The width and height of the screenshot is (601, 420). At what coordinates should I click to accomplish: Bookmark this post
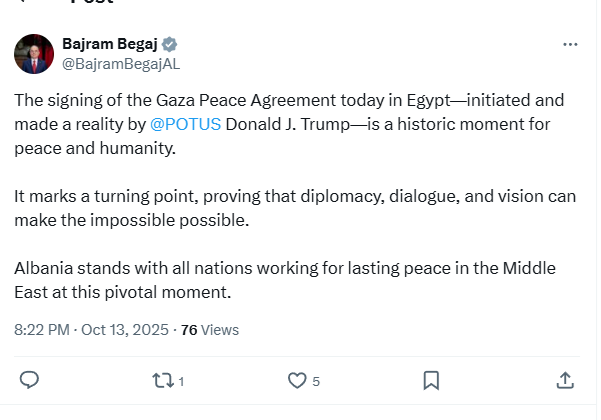[x=431, y=380]
